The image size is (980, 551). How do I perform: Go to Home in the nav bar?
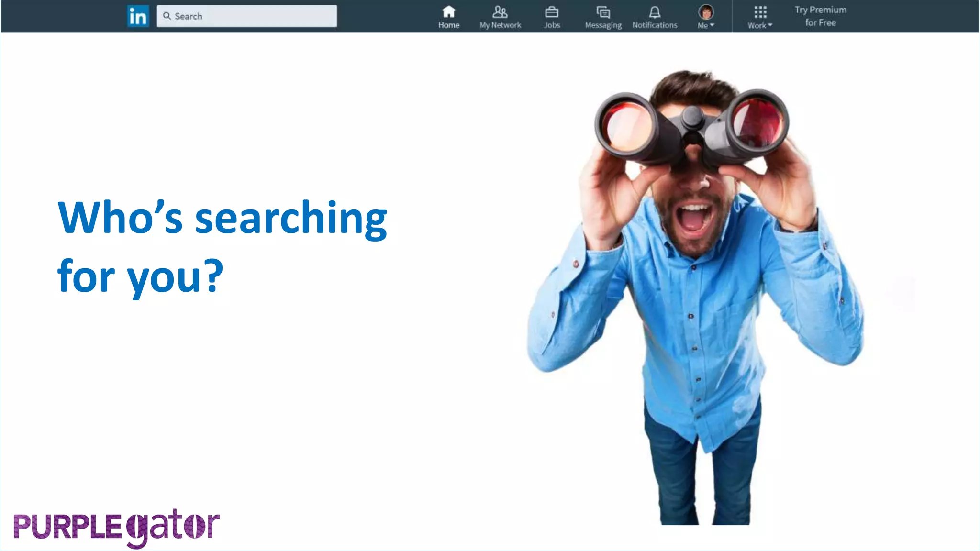coord(449,17)
